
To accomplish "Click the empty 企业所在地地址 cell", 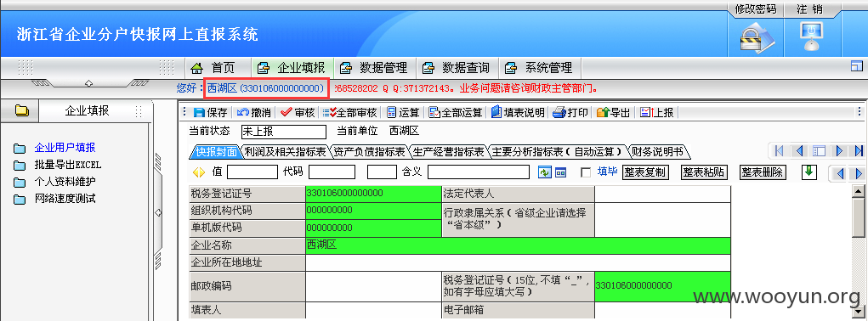I will point(518,262).
